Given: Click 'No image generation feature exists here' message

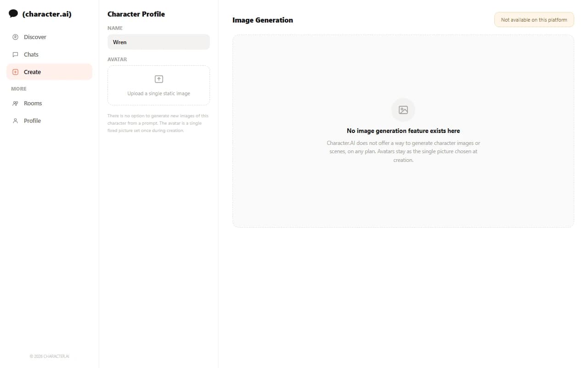Looking at the screenshot, I should pos(403,131).
